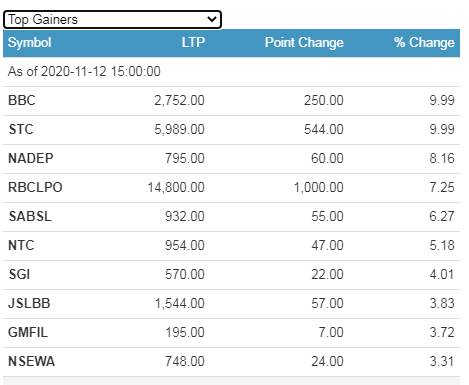Select the RBCLPO LTP value 14,800.00

pyautogui.click(x=176, y=187)
